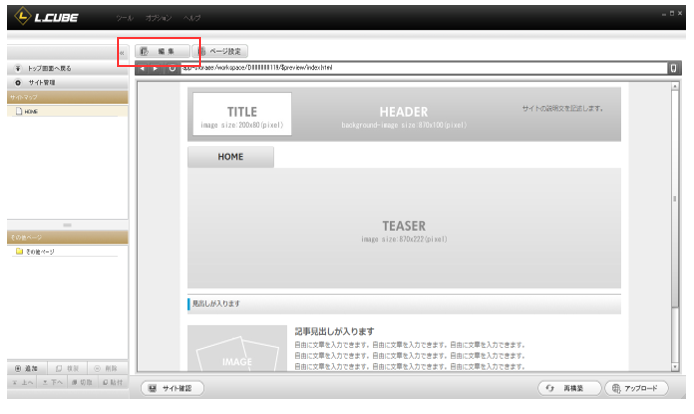
Task: Click the 削除 delete button
Action: pyautogui.click(x=107, y=368)
